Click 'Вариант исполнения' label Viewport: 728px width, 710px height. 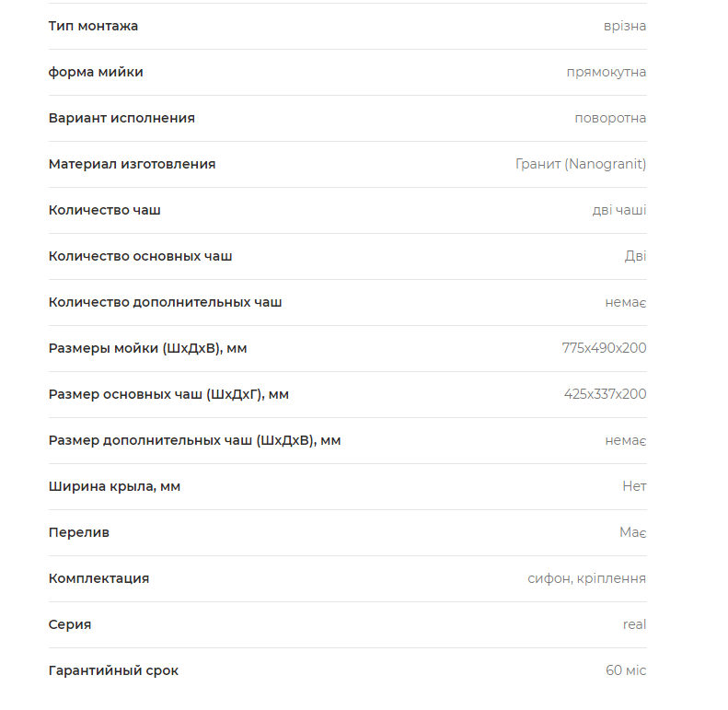pyautogui.click(x=121, y=118)
